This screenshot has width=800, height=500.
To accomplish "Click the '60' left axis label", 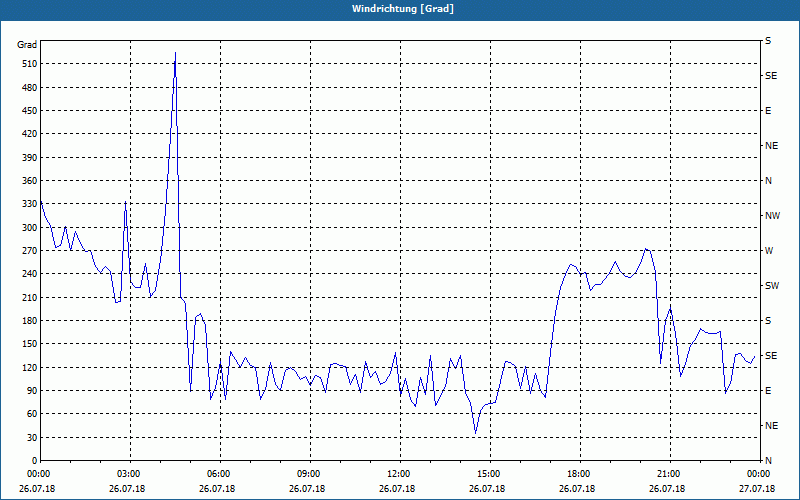I will pos(32,414).
